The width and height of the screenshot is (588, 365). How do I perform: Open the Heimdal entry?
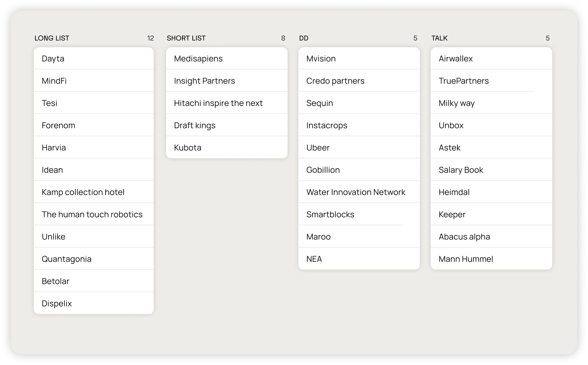click(x=491, y=192)
